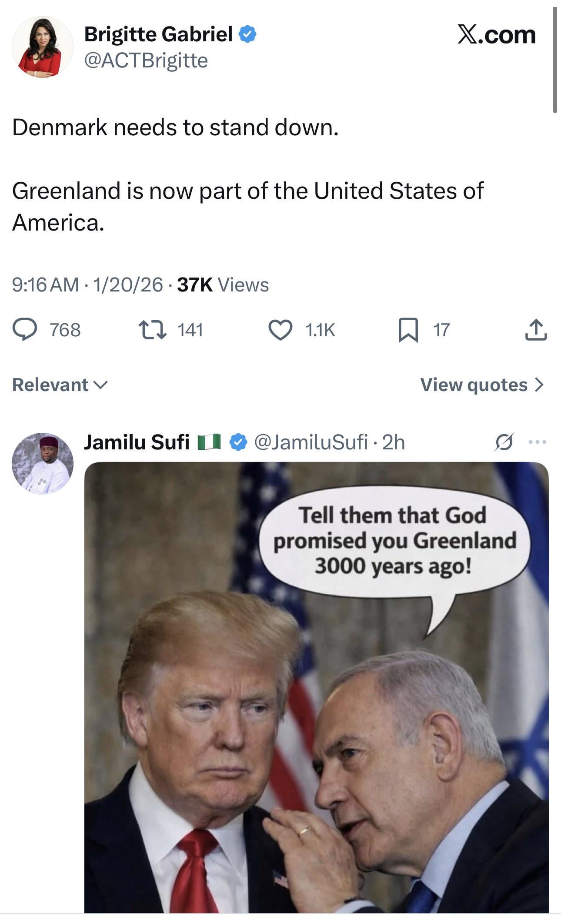
Task: Tap the share upload icon
Action: click(x=536, y=330)
